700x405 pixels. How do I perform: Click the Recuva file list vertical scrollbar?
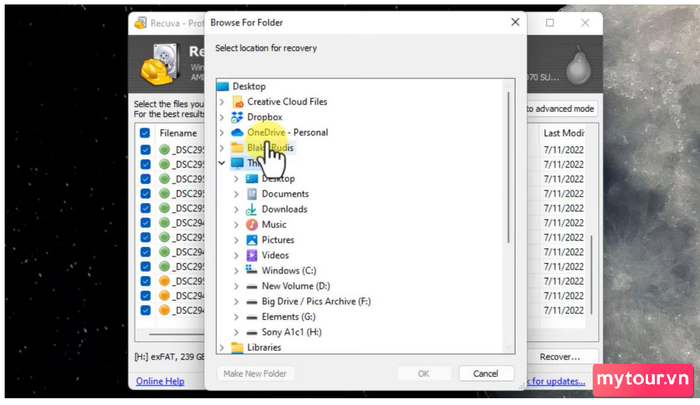click(592, 274)
